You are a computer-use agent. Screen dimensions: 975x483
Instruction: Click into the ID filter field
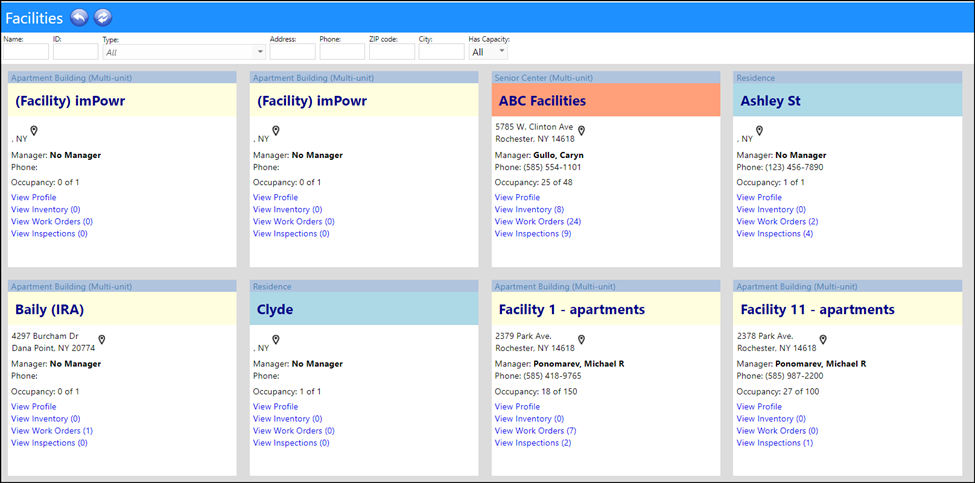pos(76,52)
